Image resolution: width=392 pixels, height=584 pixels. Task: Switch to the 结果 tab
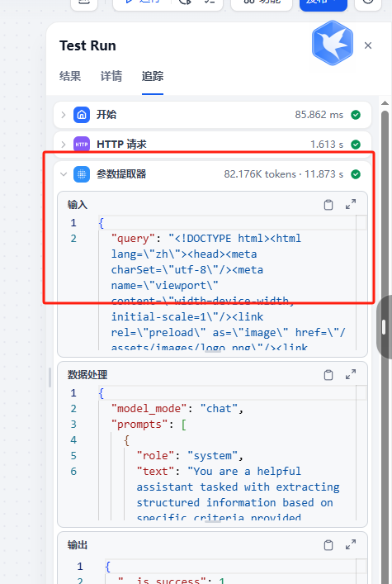(x=70, y=76)
